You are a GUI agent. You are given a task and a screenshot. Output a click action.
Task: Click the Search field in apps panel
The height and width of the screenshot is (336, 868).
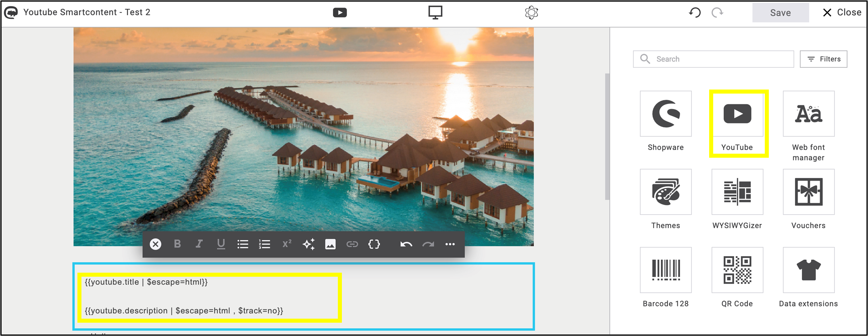click(713, 59)
